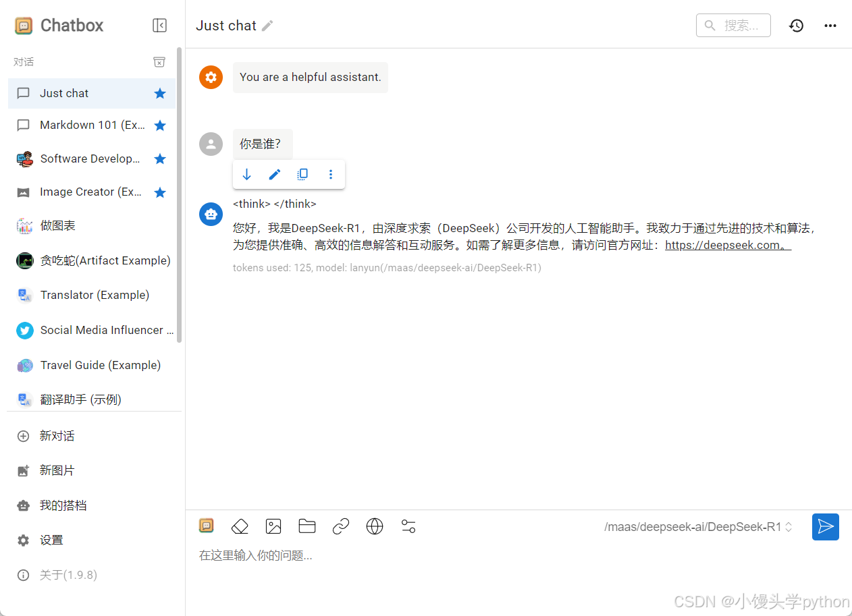
Task: Click the down-arrow action on user message
Action: (x=246, y=175)
